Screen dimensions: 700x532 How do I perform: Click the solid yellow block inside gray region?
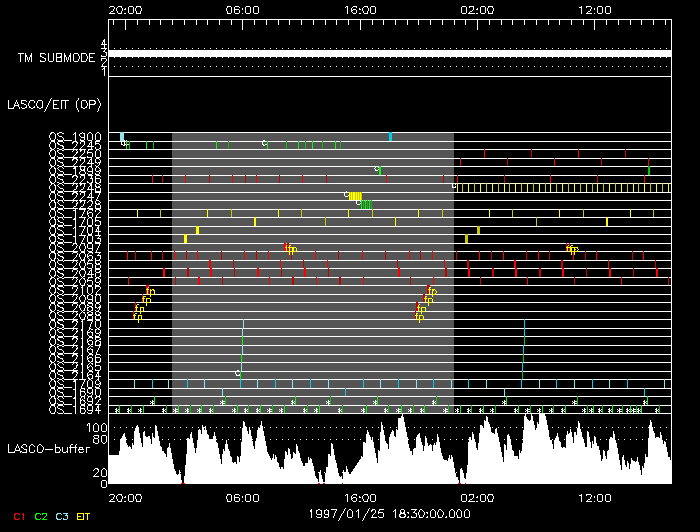coord(355,195)
